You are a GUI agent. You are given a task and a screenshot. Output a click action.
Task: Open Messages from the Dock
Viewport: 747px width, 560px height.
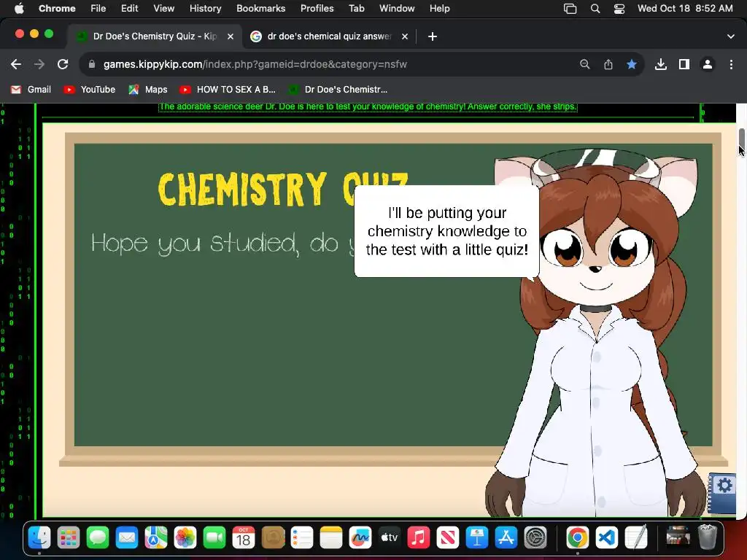[98, 538]
